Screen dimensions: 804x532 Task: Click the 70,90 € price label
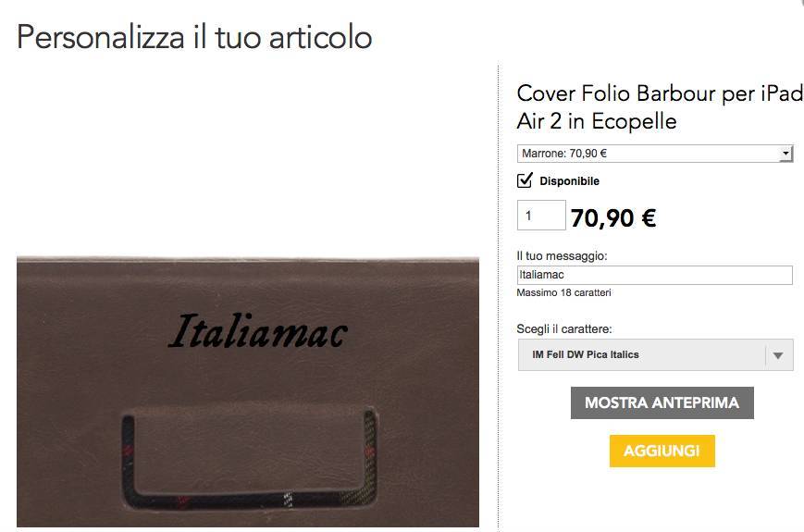point(613,218)
